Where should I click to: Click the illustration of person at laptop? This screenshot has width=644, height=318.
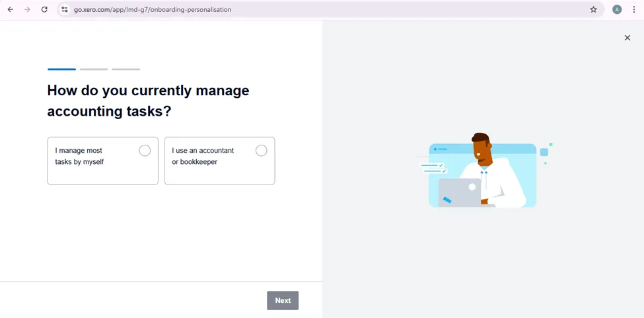(485, 170)
